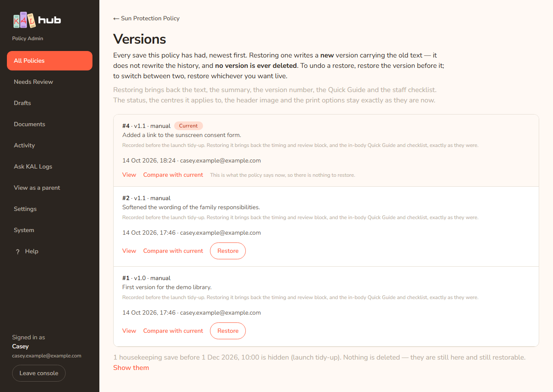View version #1 of the policy
The height and width of the screenshot is (392, 553).
(x=129, y=331)
